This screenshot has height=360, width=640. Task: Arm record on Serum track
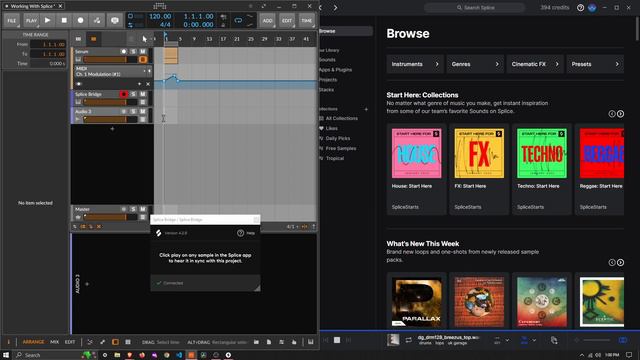pyautogui.click(x=124, y=51)
